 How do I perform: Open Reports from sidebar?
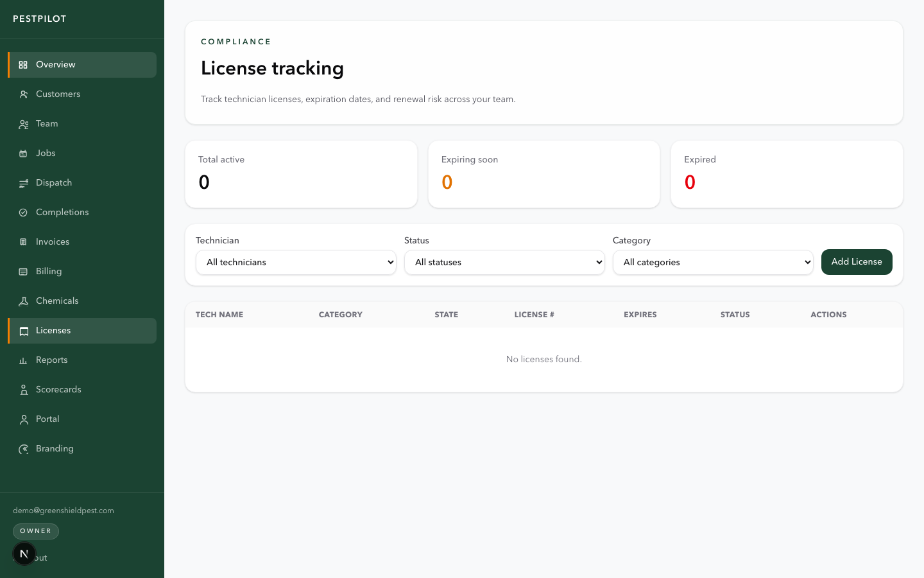pos(82,360)
